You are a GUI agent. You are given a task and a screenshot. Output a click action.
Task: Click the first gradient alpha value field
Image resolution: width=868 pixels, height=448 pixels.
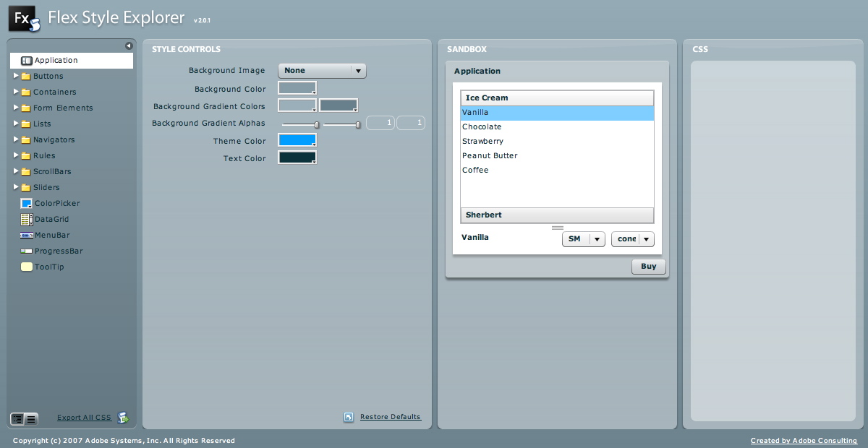pyautogui.click(x=380, y=124)
